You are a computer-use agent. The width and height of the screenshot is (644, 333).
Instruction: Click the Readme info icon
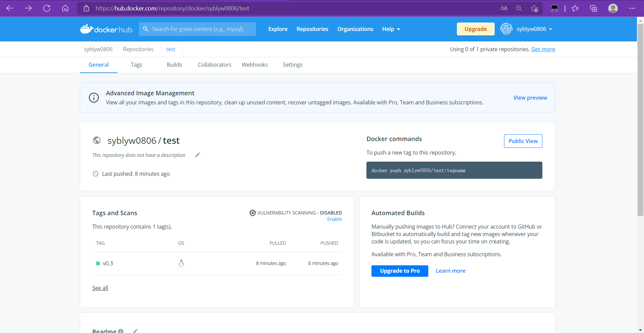pos(121,331)
